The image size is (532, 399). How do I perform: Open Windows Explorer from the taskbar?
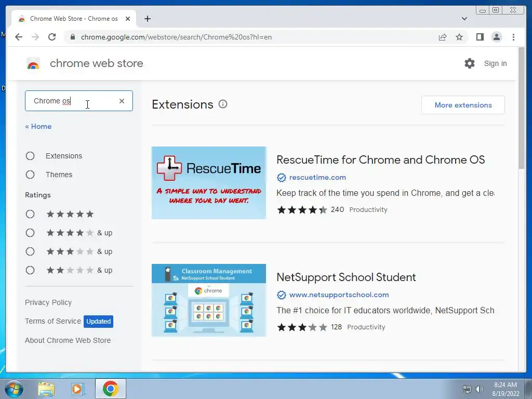point(46,389)
